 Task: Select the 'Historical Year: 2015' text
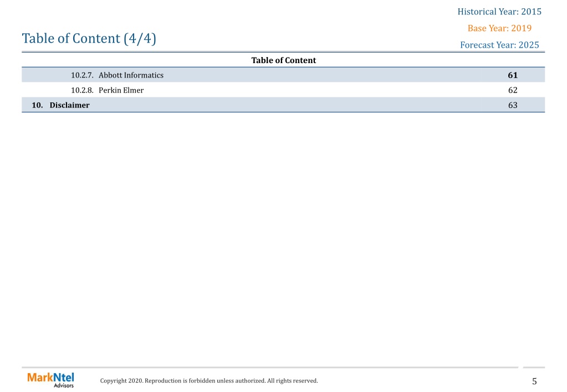coord(499,12)
